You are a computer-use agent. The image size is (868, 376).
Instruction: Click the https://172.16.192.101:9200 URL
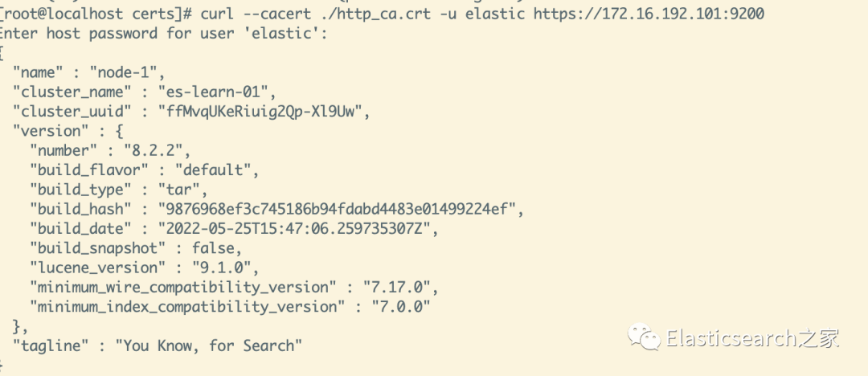coord(649,14)
